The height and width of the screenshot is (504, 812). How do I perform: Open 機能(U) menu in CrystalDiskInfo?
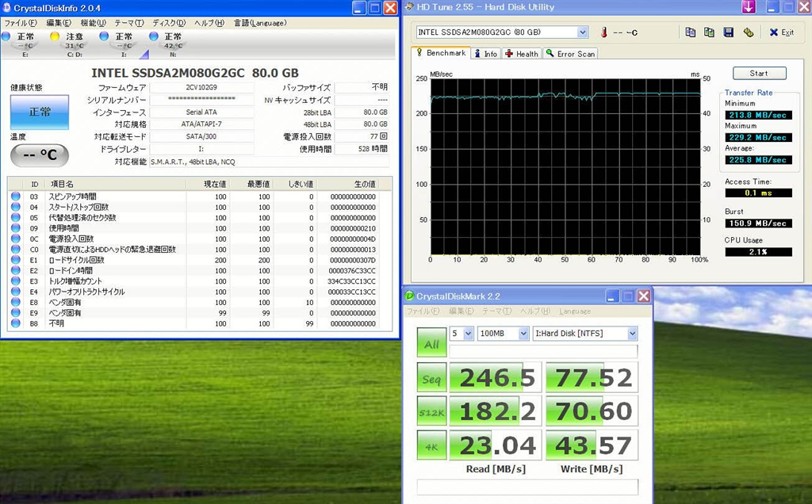pos(94,23)
